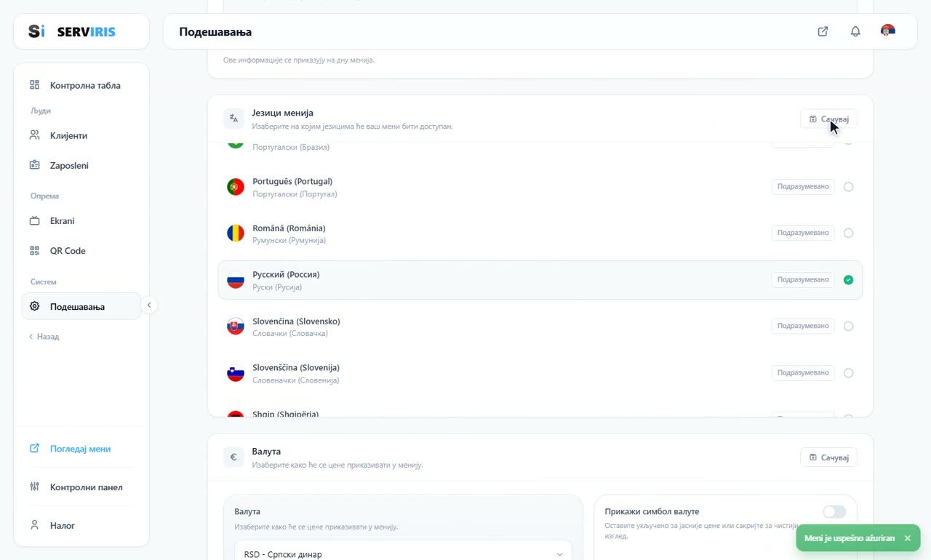Click the Slovenčina (Slovensko) language name
The height and width of the screenshot is (560, 931).
pyautogui.click(x=296, y=321)
